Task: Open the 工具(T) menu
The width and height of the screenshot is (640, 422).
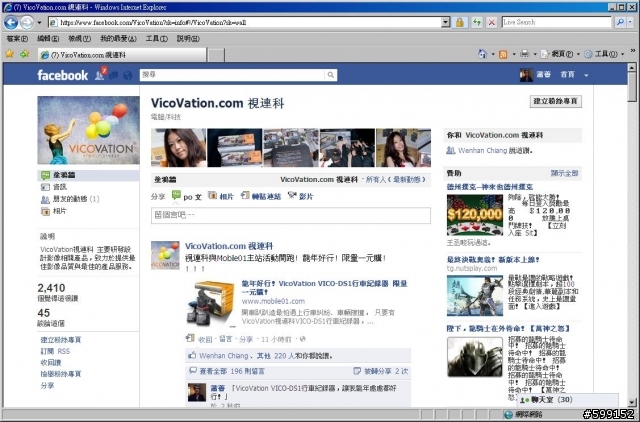Action: [157, 39]
